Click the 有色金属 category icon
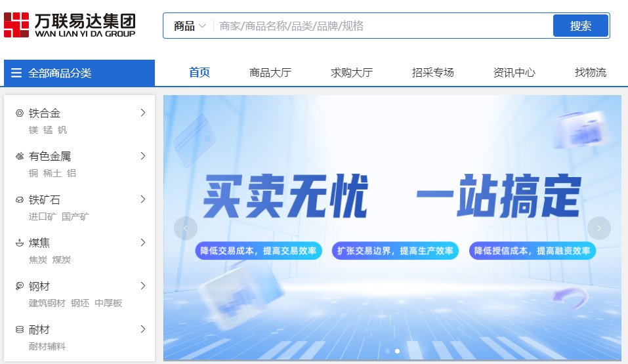628x364 pixels. [20, 156]
